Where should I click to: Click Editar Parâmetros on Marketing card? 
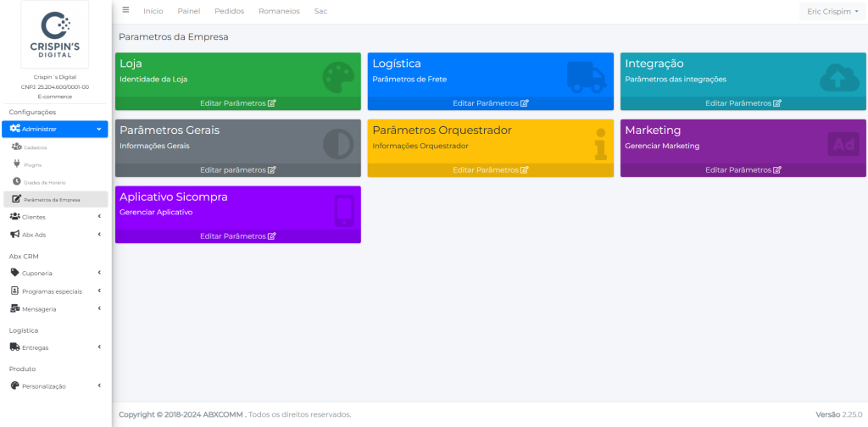click(x=743, y=169)
